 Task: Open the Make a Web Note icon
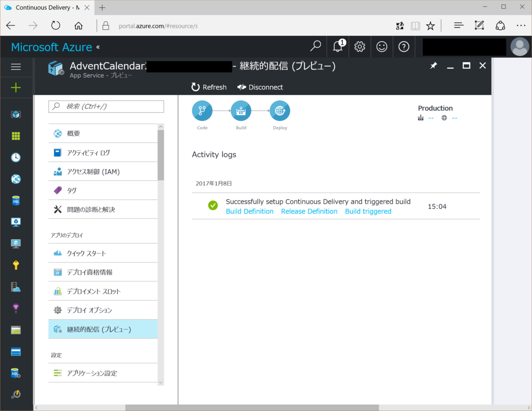pyautogui.click(x=479, y=25)
